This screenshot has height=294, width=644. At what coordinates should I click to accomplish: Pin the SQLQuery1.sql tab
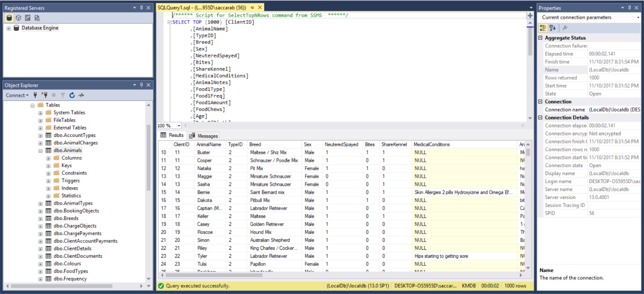tap(252, 8)
